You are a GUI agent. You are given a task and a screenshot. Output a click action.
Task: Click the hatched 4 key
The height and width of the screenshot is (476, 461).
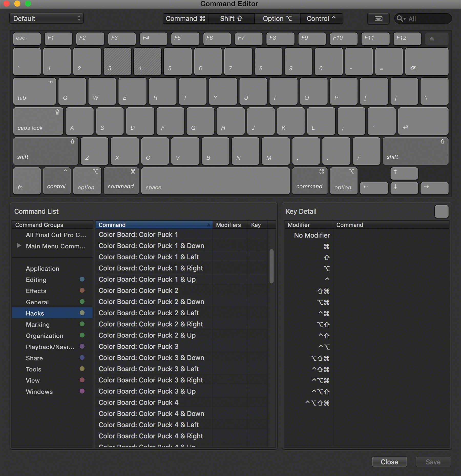[x=148, y=61]
